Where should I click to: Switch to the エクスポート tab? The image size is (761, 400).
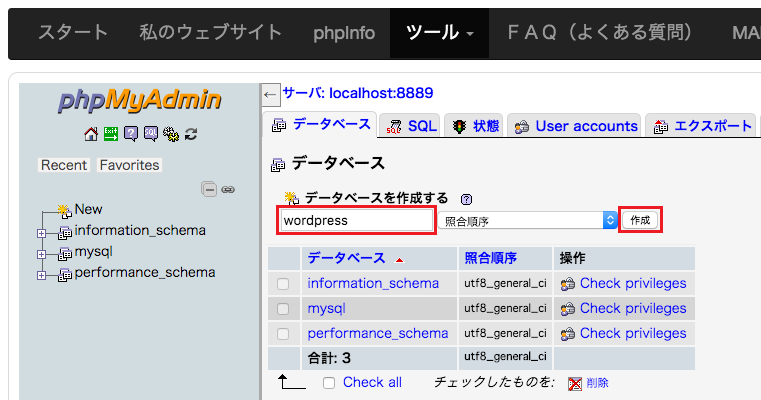pyautogui.click(x=701, y=126)
